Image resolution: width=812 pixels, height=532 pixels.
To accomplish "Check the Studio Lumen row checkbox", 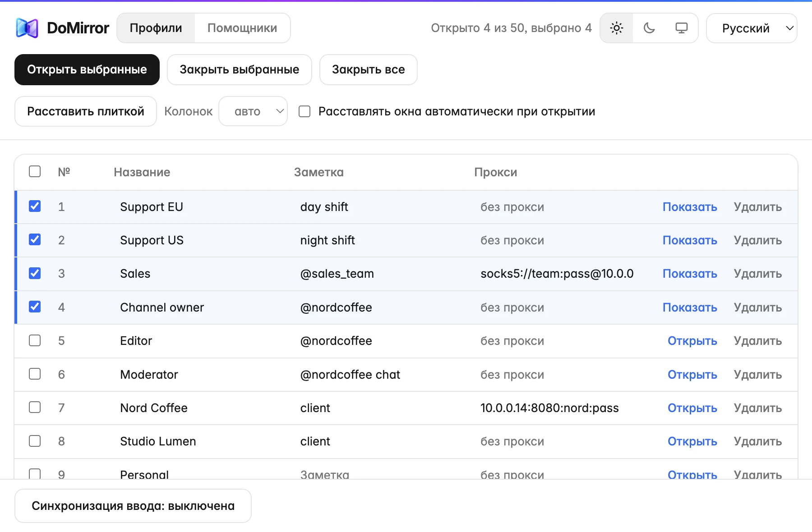I will pyautogui.click(x=35, y=441).
